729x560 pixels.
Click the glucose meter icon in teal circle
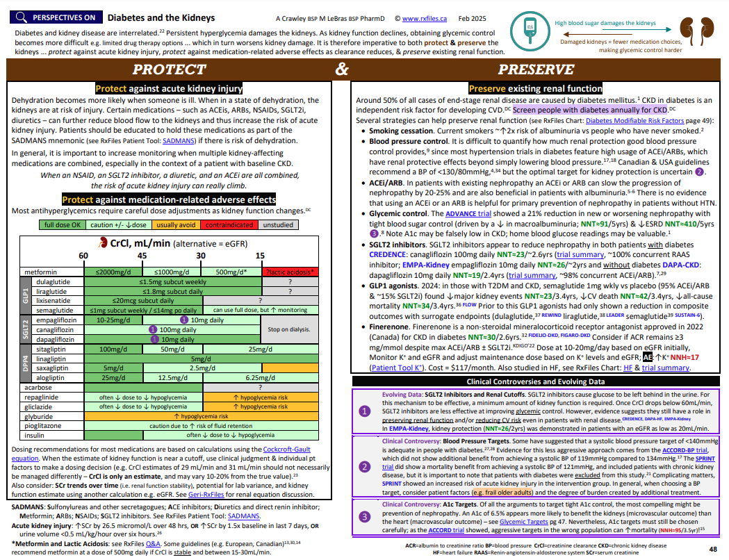[530, 31]
